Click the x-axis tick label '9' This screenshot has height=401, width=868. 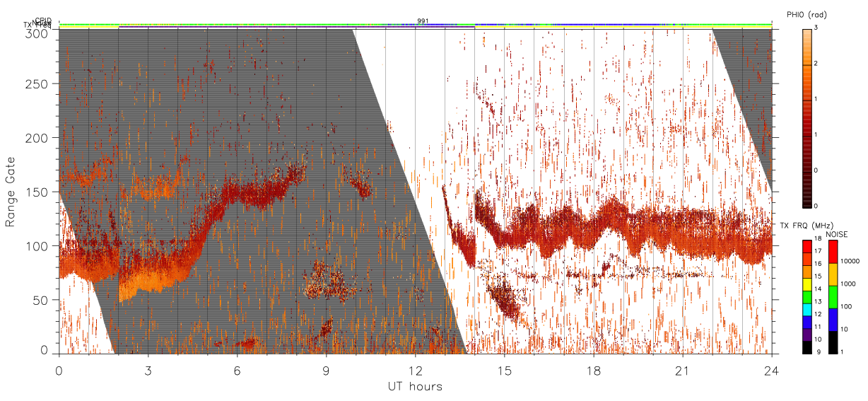326,370
